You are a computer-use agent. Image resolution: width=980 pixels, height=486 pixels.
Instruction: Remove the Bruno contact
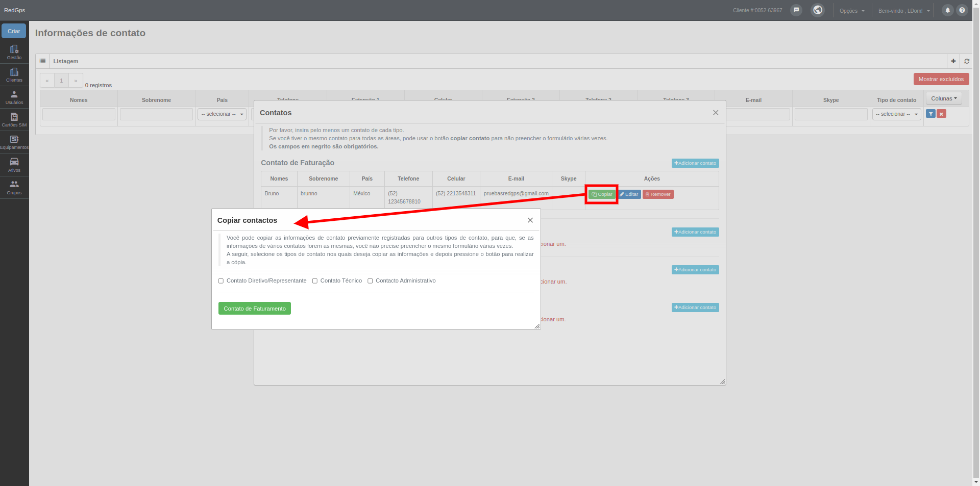tap(658, 194)
